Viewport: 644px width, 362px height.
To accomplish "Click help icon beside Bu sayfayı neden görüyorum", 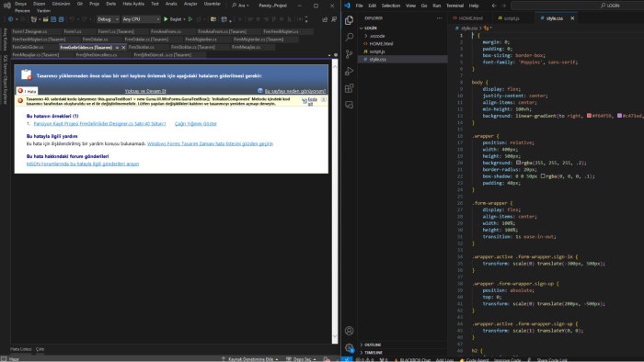I will tap(260, 91).
